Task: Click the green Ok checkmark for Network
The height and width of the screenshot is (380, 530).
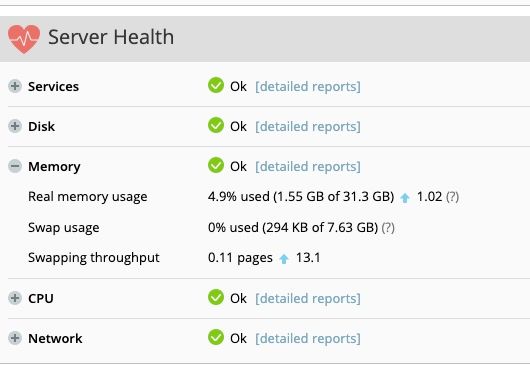Action: click(216, 337)
